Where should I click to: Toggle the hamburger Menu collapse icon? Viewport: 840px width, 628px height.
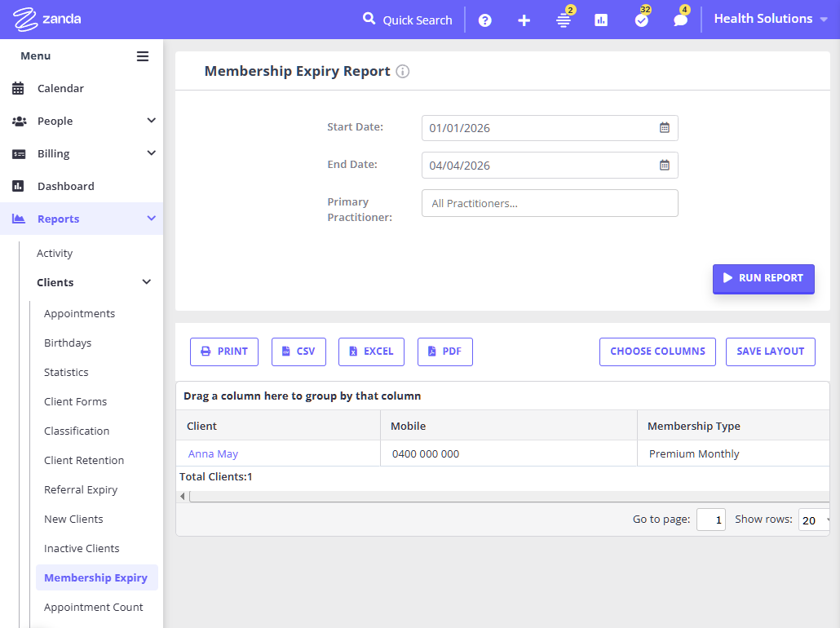tap(143, 56)
